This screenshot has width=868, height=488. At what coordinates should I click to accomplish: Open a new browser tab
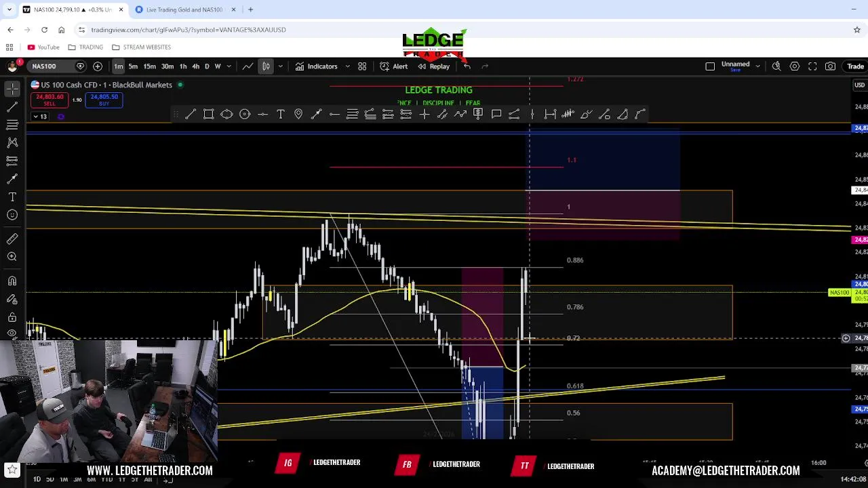click(250, 9)
